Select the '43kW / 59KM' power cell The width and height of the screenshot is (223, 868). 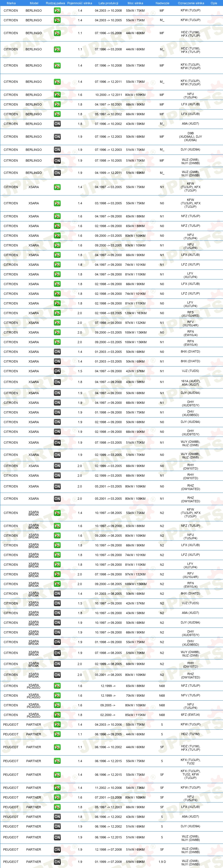coord(135,124)
